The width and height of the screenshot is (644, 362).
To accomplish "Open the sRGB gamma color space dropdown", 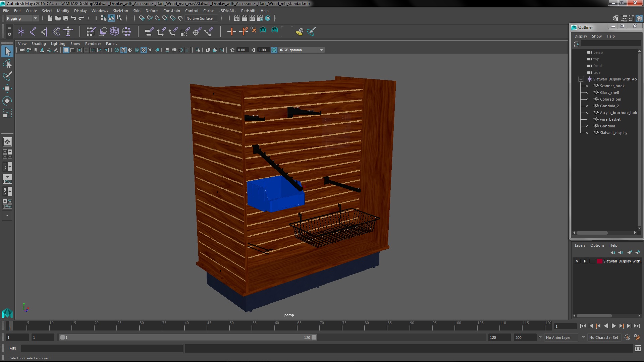I will point(321,50).
